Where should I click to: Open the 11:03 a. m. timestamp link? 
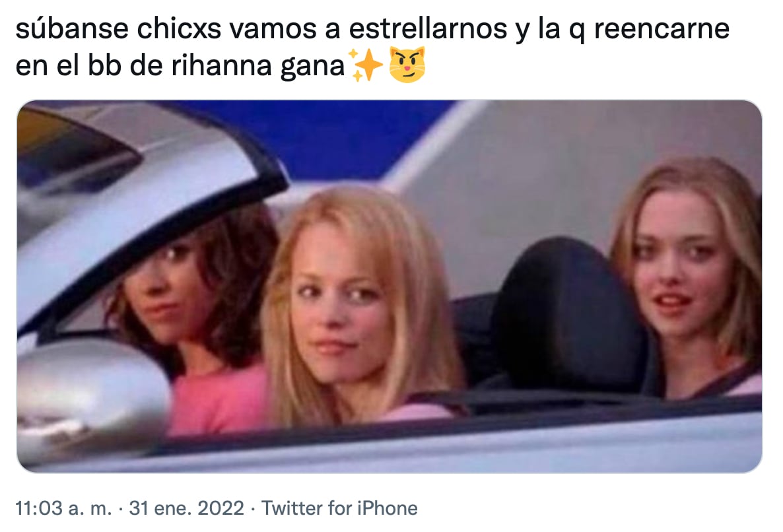point(63,508)
